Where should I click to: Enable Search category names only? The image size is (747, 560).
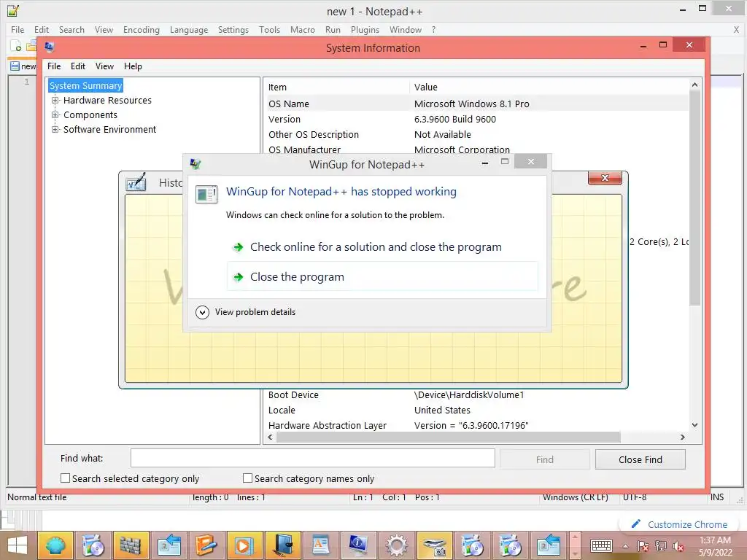coord(248,478)
